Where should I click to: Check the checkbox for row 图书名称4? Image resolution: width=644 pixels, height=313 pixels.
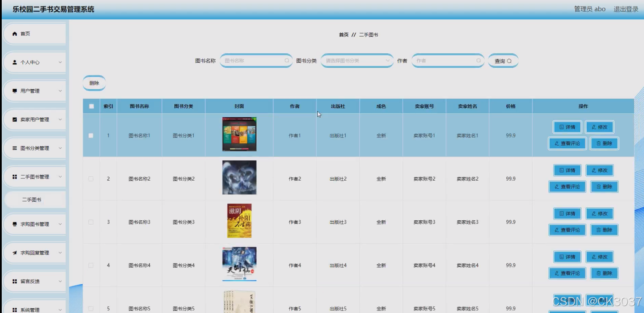91,266
